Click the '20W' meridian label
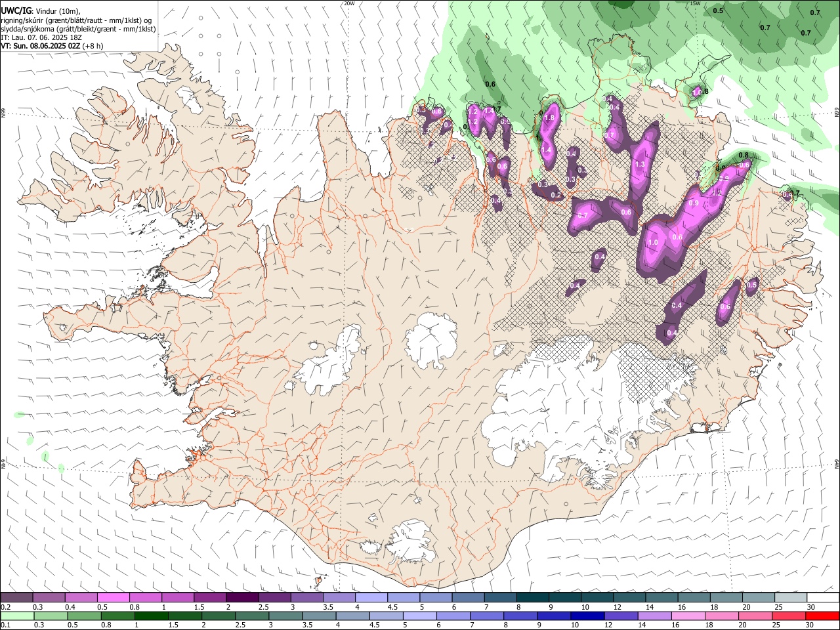The image size is (840, 630). pyautogui.click(x=349, y=3)
